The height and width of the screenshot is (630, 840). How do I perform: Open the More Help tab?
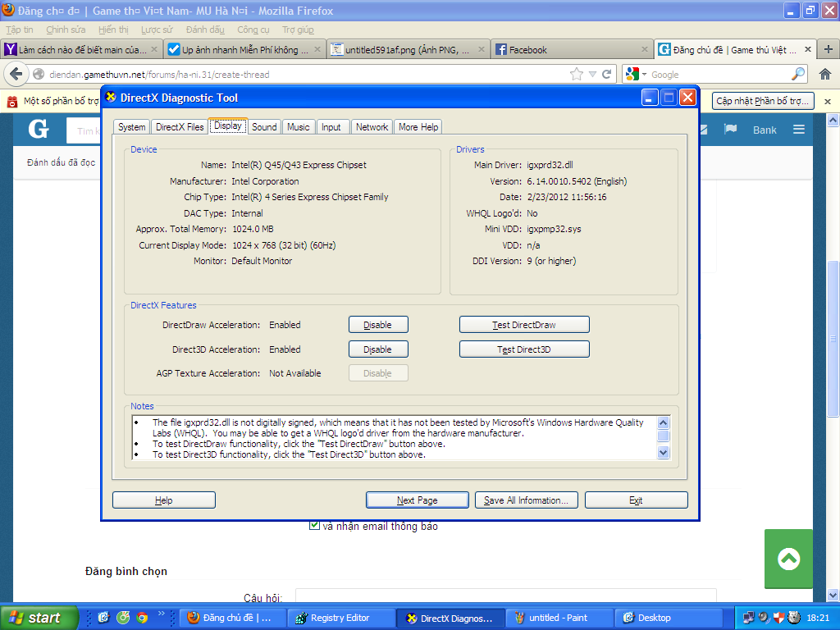418,127
